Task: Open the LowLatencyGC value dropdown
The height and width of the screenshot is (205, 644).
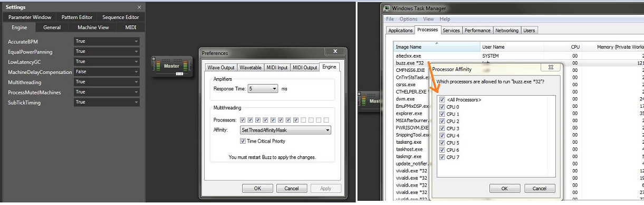Action: pos(107,61)
